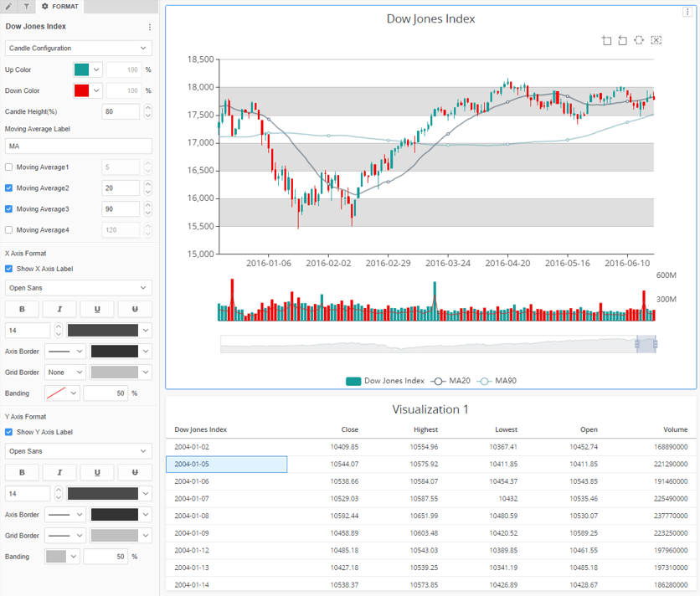Toggle the Show X Axis Label checkbox
Image resolution: width=700 pixels, height=596 pixels.
[9, 269]
